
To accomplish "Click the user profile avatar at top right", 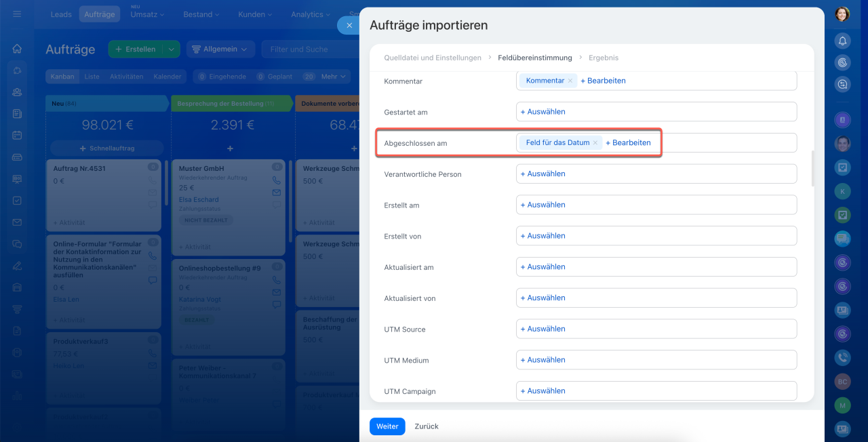I will [842, 14].
